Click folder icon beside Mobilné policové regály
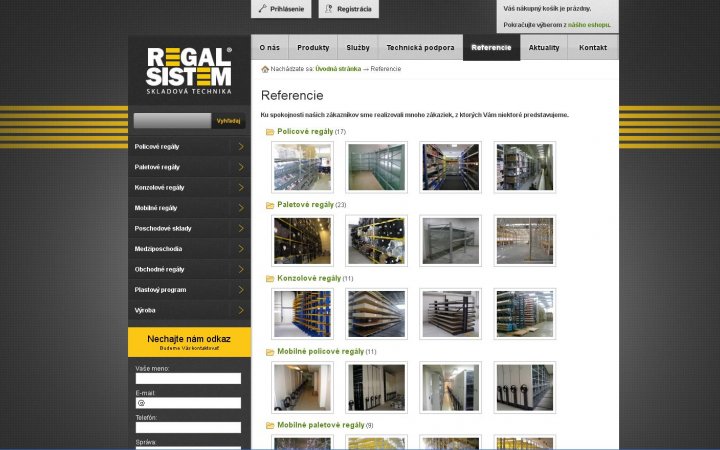This screenshot has width=720, height=450. coord(270,352)
